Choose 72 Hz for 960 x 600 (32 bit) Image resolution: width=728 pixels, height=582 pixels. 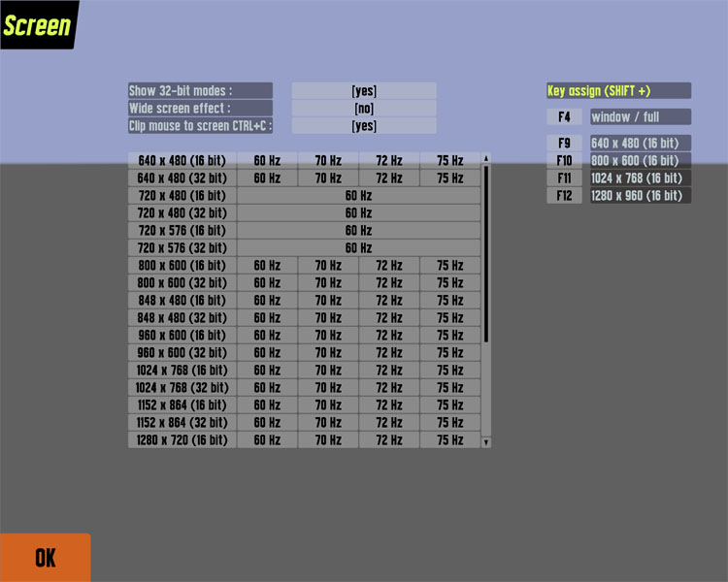coord(389,353)
